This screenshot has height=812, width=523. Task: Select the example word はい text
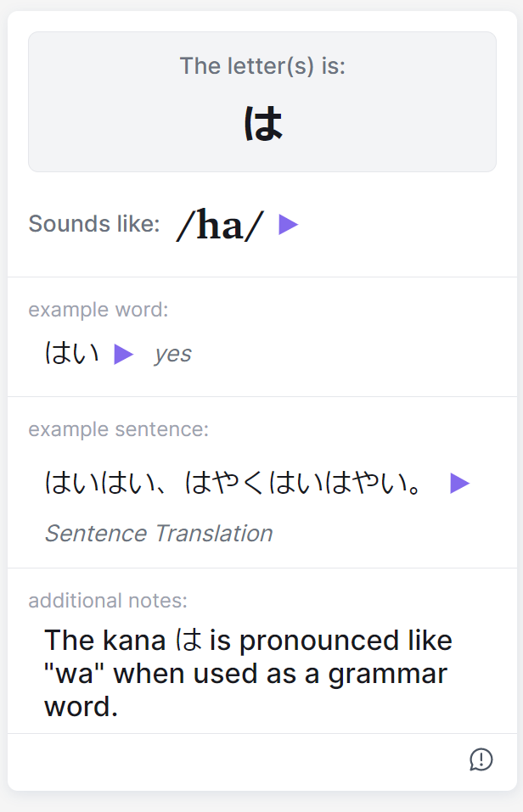[72, 354]
